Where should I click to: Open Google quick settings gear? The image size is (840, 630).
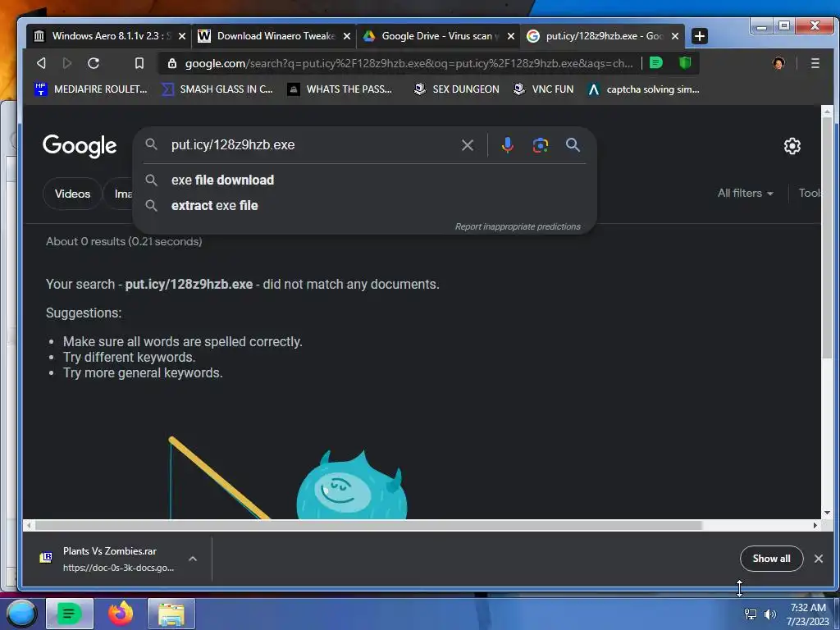[792, 146]
